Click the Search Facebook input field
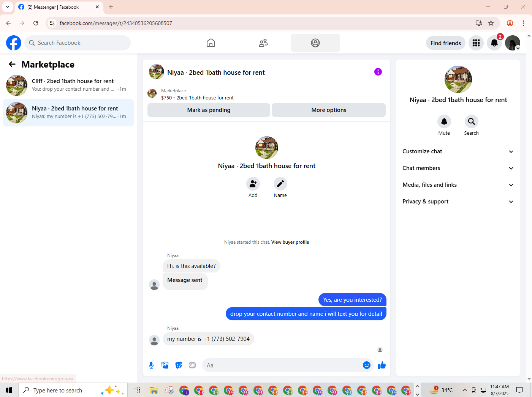This screenshot has width=532, height=397. coord(78,43)
